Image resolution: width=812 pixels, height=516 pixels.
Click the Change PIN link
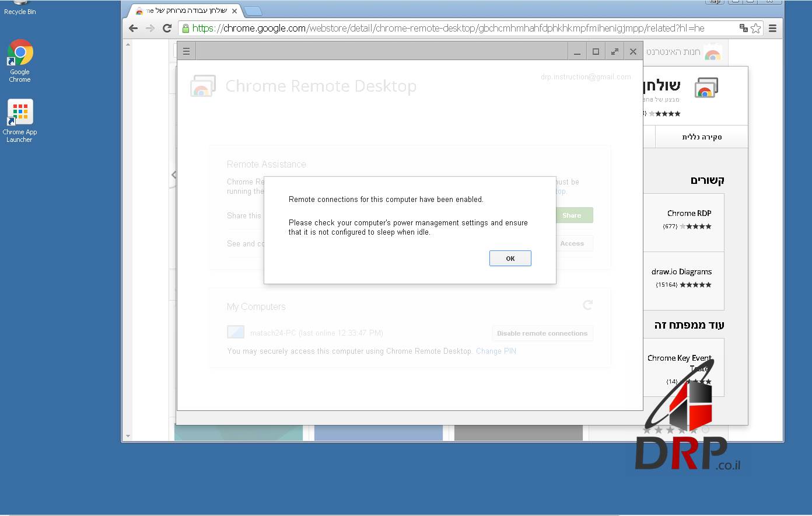(x=496, y=351)
